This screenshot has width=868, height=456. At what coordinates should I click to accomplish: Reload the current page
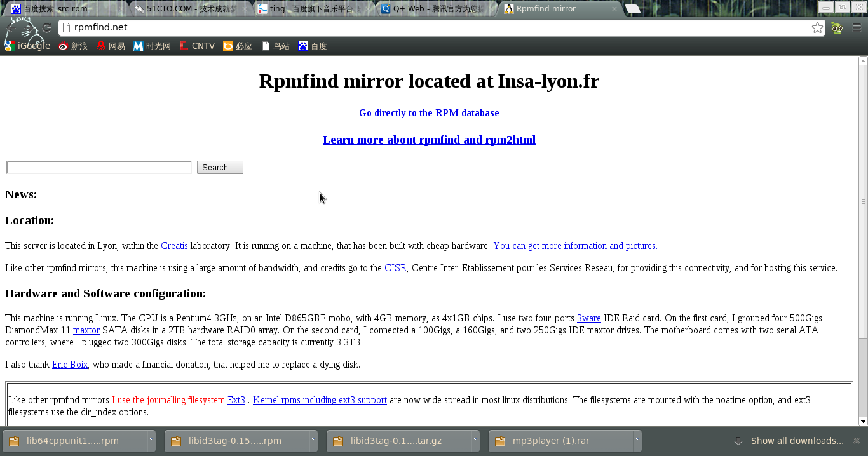(x=46, y=27)
